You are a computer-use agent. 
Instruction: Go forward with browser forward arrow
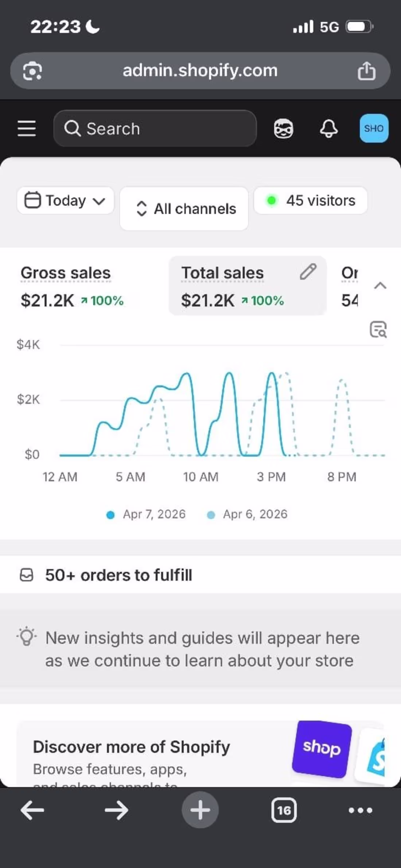[x=116, y=810]
